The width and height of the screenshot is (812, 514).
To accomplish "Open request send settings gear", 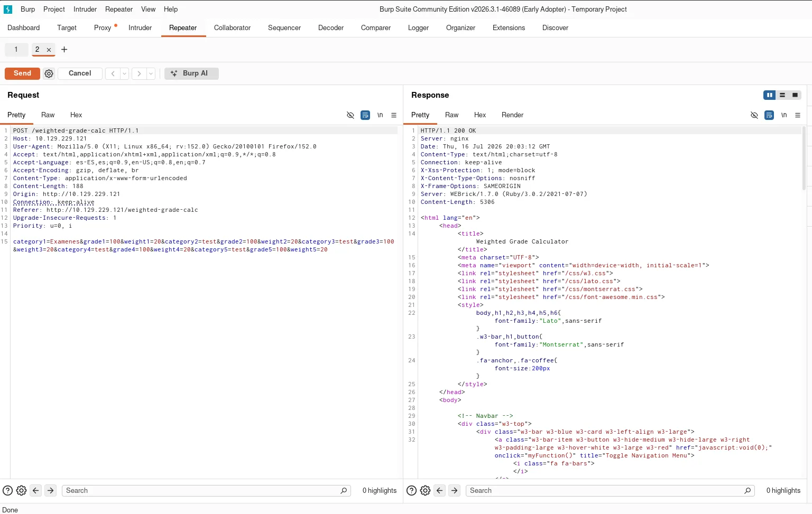I will coord(49,73).
